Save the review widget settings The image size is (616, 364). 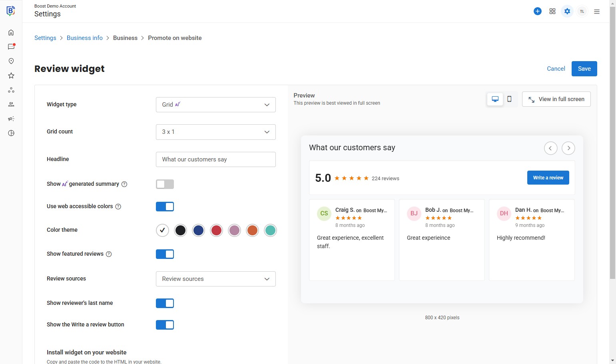584,69
